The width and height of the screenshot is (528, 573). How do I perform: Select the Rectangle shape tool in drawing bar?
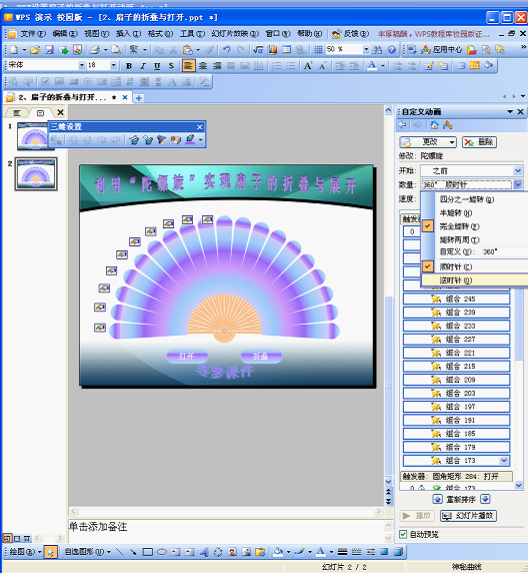click(148, 552)
